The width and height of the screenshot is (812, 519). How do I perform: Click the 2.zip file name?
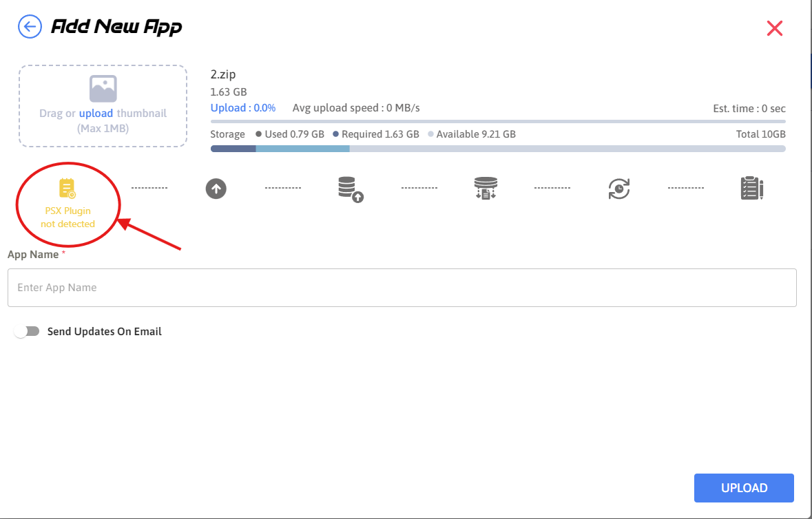pyautogui.click(x=223, y=74)
